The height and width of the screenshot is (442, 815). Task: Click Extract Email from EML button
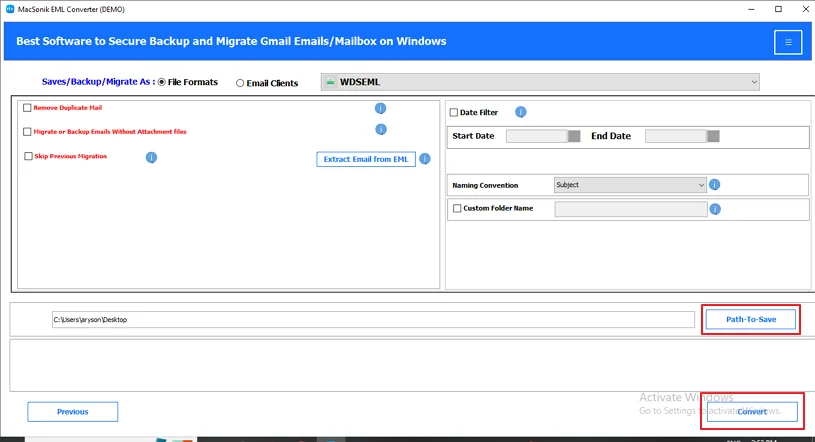click(366, 159)
